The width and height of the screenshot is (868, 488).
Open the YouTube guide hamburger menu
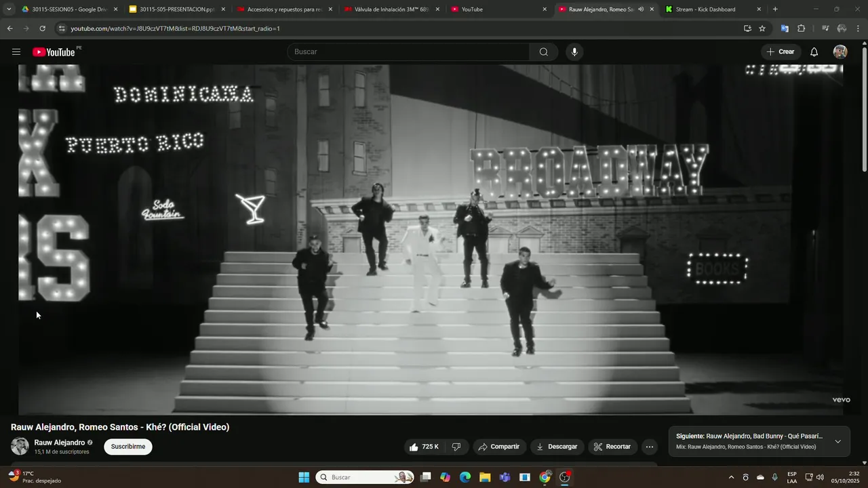tap(16, 52)
